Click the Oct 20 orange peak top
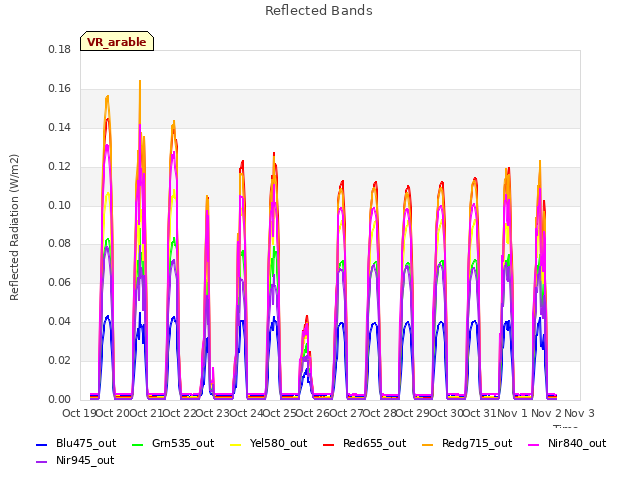 click(x=107, y=97)
